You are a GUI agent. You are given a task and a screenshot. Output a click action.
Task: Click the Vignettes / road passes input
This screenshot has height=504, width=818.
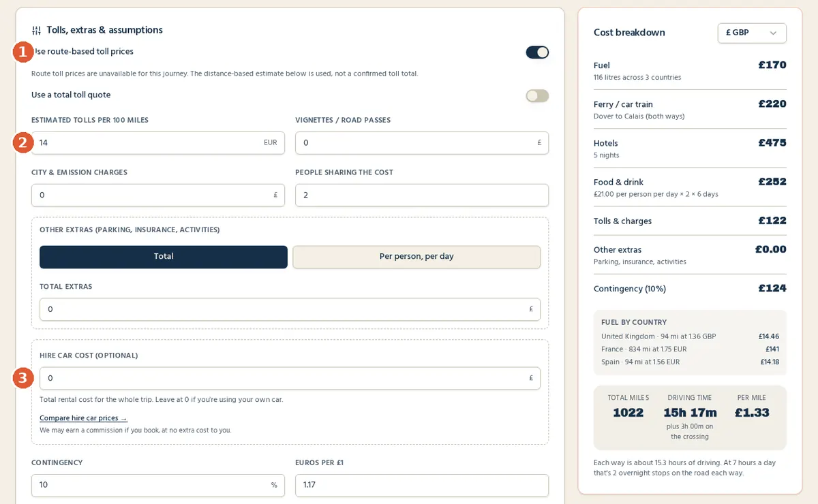[422, 143]
